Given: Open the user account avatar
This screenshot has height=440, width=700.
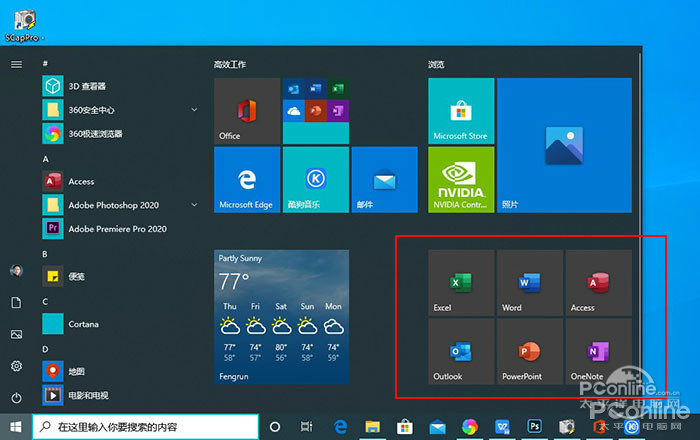Looking at the screenshot, I should pos(17,270).
